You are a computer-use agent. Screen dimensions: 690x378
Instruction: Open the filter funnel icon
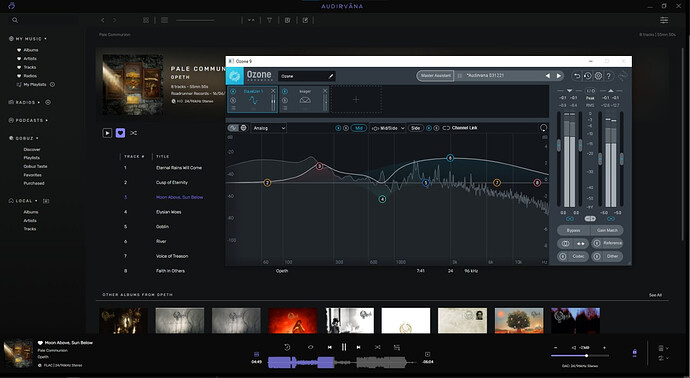point(269,20)
